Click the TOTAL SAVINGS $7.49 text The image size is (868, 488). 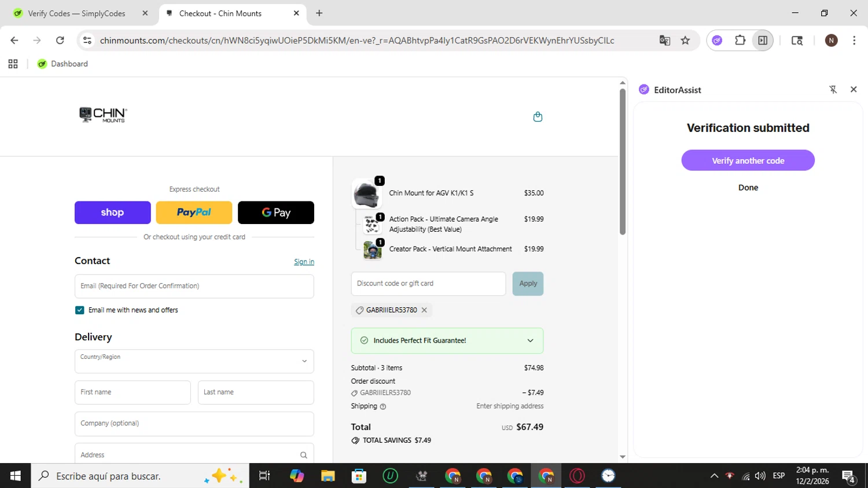397,441
